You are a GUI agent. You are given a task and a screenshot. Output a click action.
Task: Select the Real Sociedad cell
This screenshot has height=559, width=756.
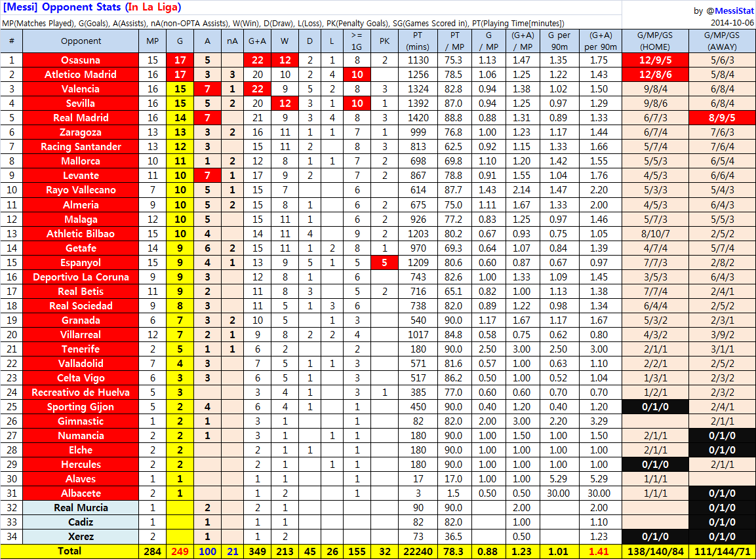coord(81,306)
